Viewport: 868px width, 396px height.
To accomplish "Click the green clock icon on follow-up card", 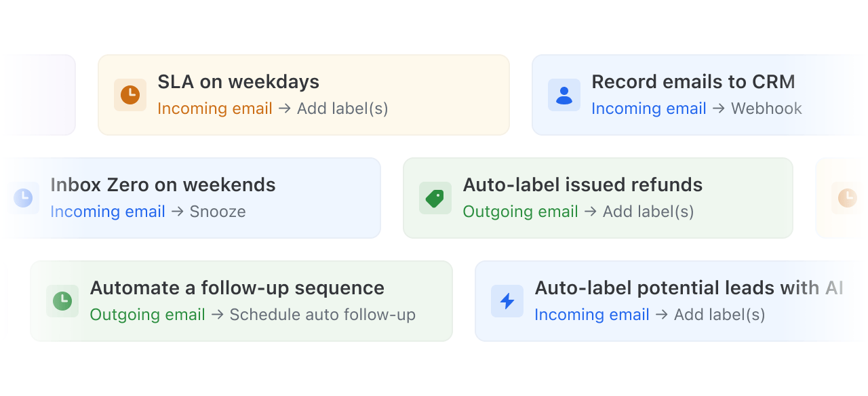I will pos(62,301).
